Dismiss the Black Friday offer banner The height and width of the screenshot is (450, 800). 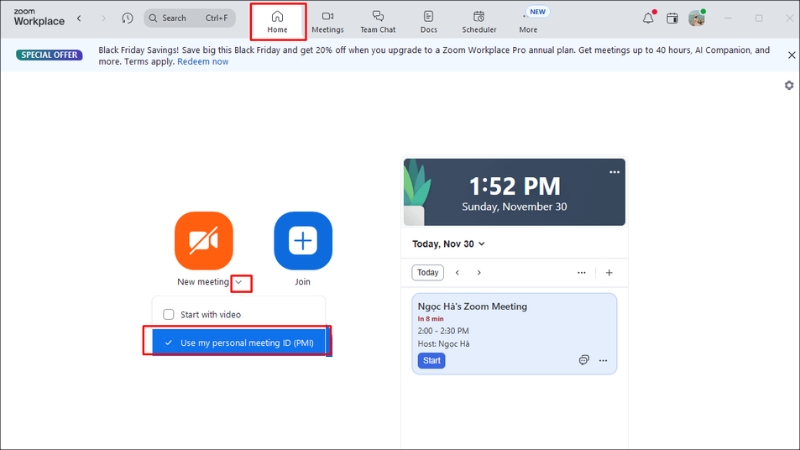791,55
